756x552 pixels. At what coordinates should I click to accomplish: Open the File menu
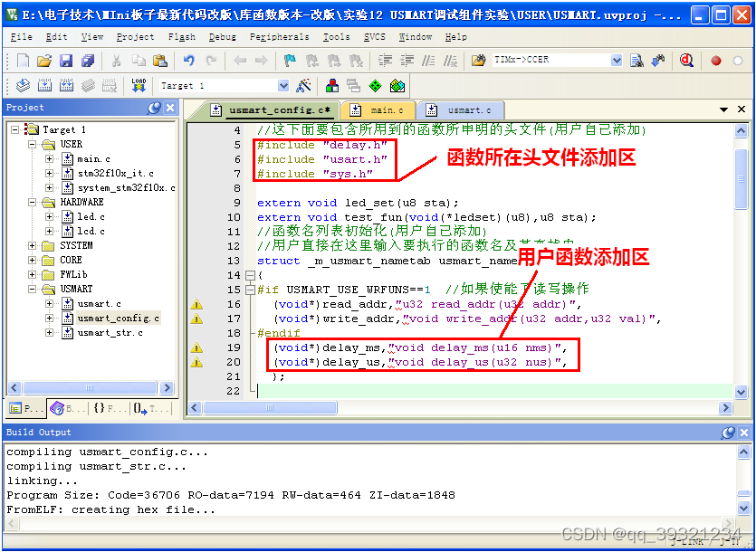tap(21, 37)
